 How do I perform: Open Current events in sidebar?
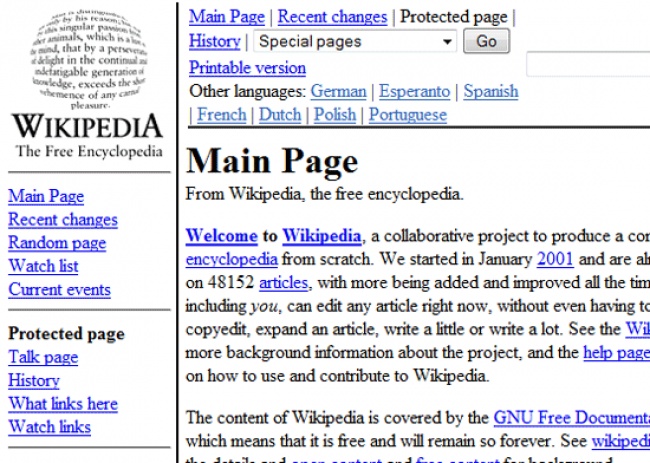tap(59, 290)
